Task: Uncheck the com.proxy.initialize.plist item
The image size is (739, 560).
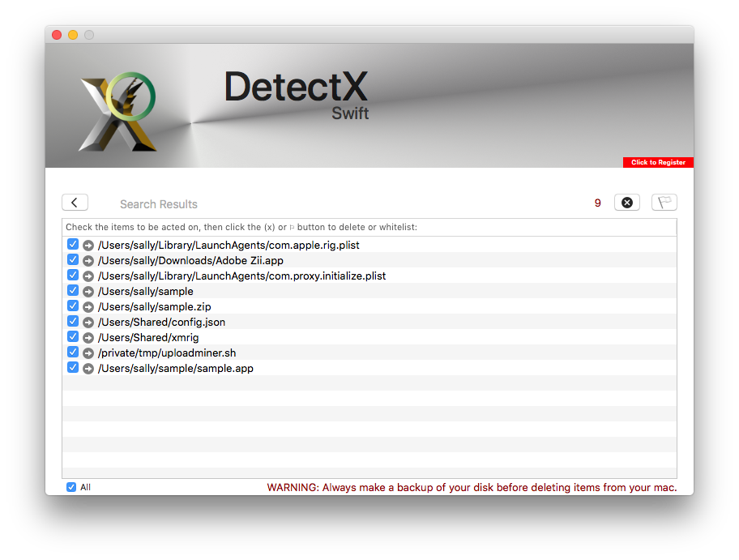Action: [73, 275]
